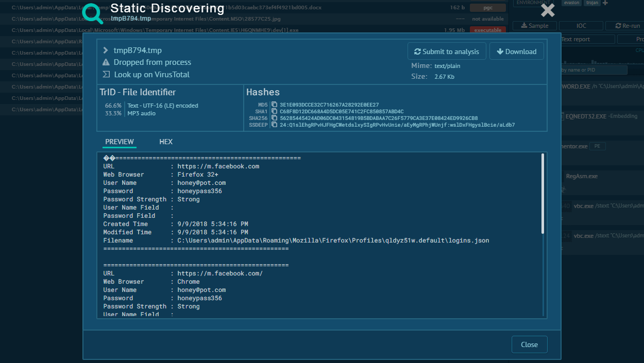Expand the tmpB794.tmp chevron
Screen dimensions: 644x363
[x=106, y=50]
